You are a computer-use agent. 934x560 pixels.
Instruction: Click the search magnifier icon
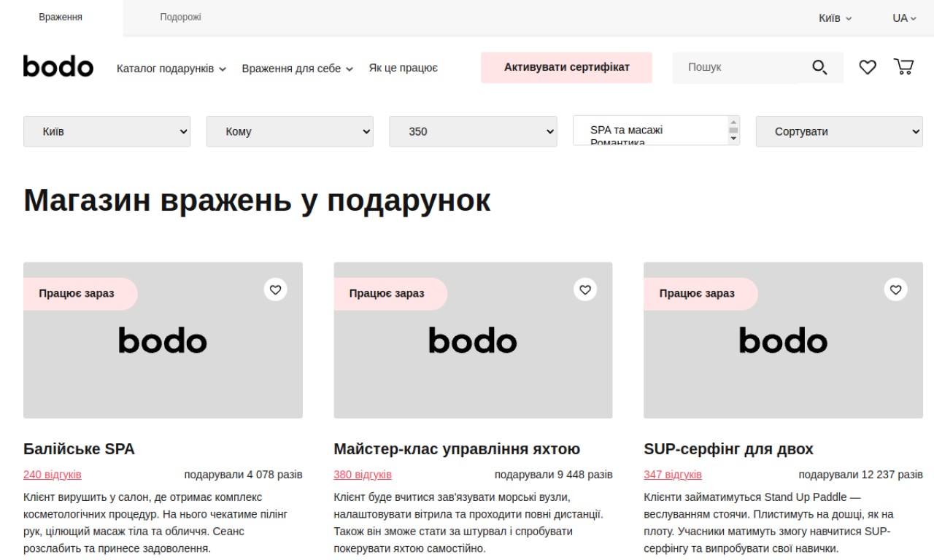pyautogui.click(x=820, y=68)
